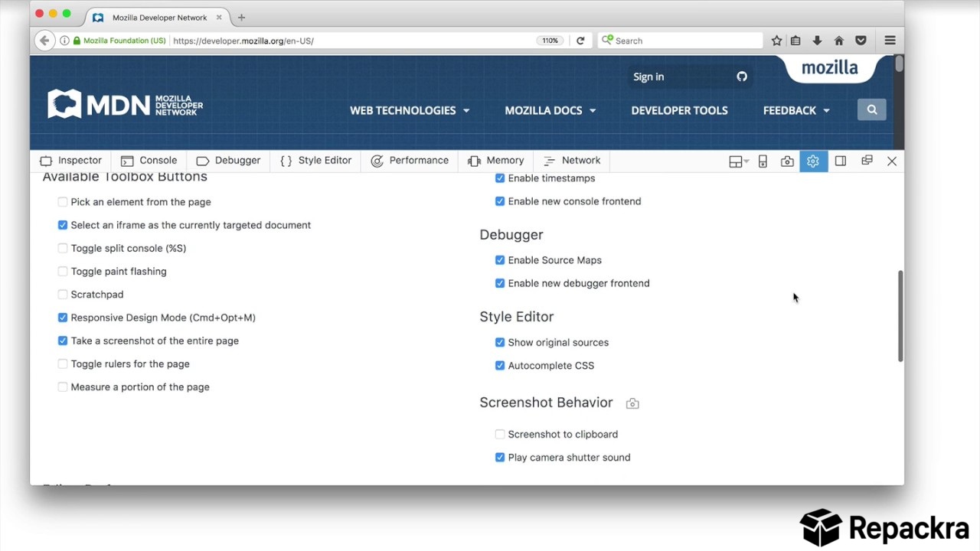Check Pick an element from the page
Screen dimensions: 980x551
coord(63,202)
